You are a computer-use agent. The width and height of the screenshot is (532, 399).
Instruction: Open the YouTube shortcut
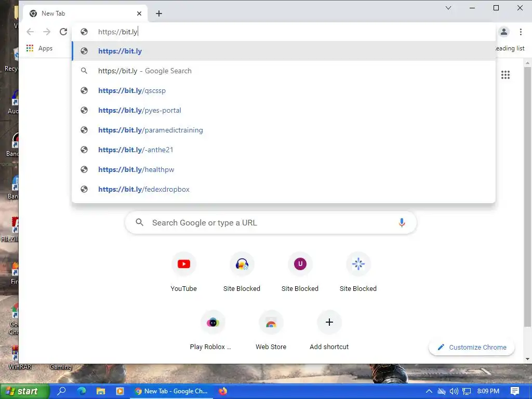[183, 272]
